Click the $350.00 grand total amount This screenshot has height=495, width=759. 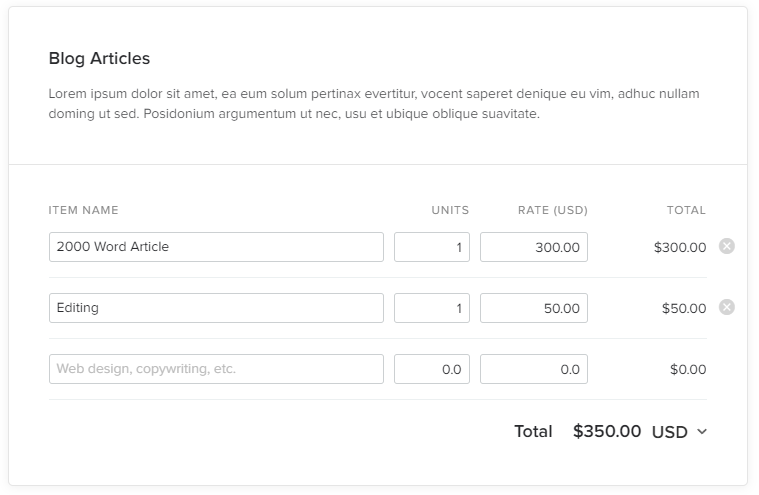point(607,431)
